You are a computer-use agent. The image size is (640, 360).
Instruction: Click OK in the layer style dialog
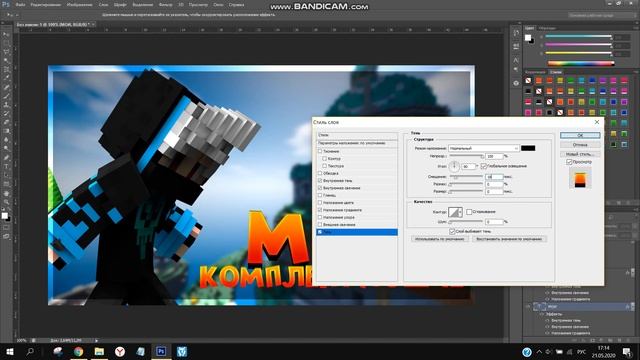(x=580, y=135)
